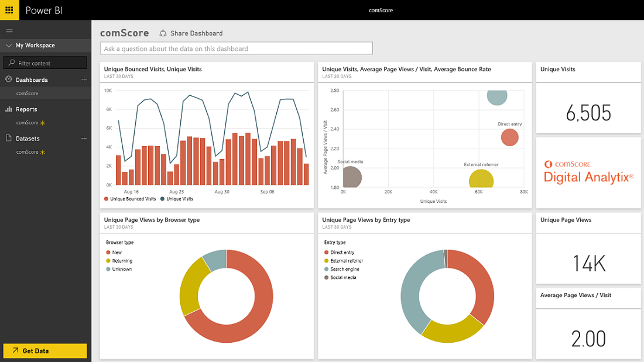Click Unique Page Views by Browser type title
The width and height of the screenshot is (644, 362).
152,219
